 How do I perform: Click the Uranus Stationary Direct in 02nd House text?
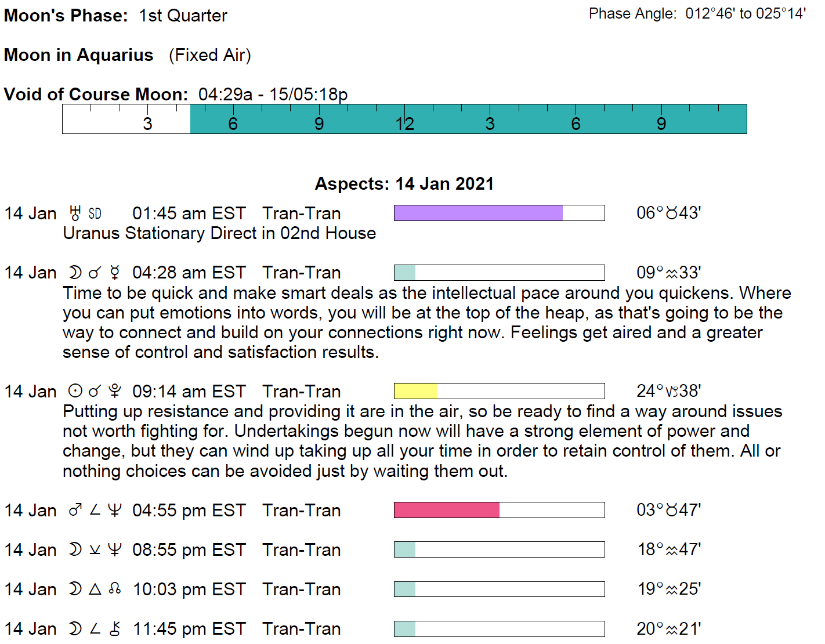click(219, 233)
